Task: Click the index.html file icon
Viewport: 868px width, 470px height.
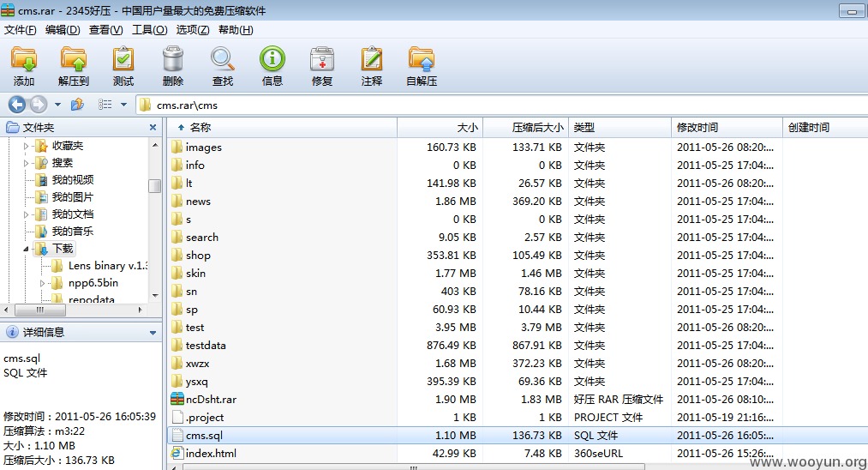Action: pos(177,454)
